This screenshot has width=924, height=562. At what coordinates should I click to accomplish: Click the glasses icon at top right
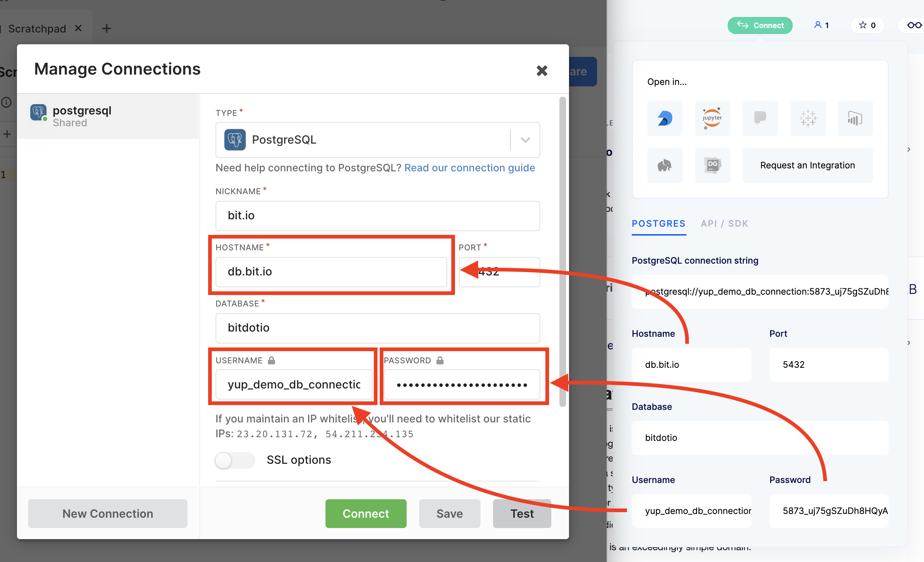point(914,25)
